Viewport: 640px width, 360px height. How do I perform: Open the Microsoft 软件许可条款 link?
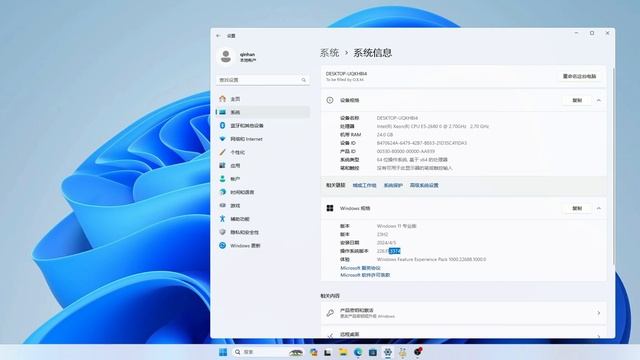pos(365,275)
